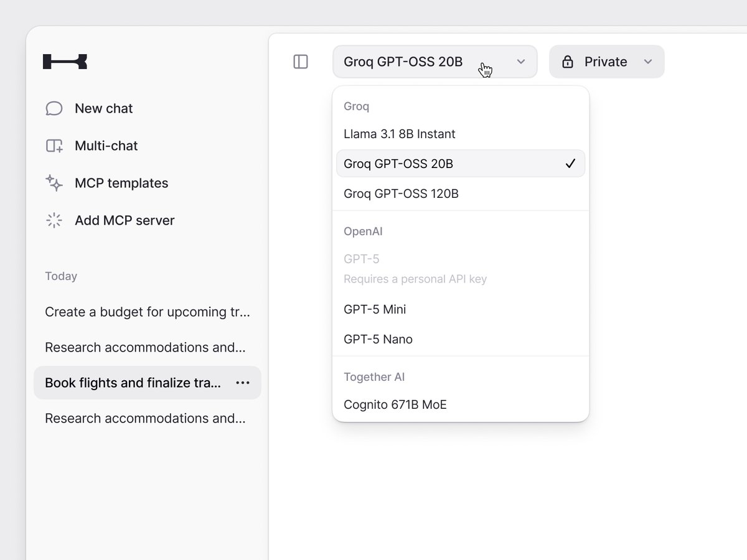Toggle the sidebar panel icon

click(301, 62)
